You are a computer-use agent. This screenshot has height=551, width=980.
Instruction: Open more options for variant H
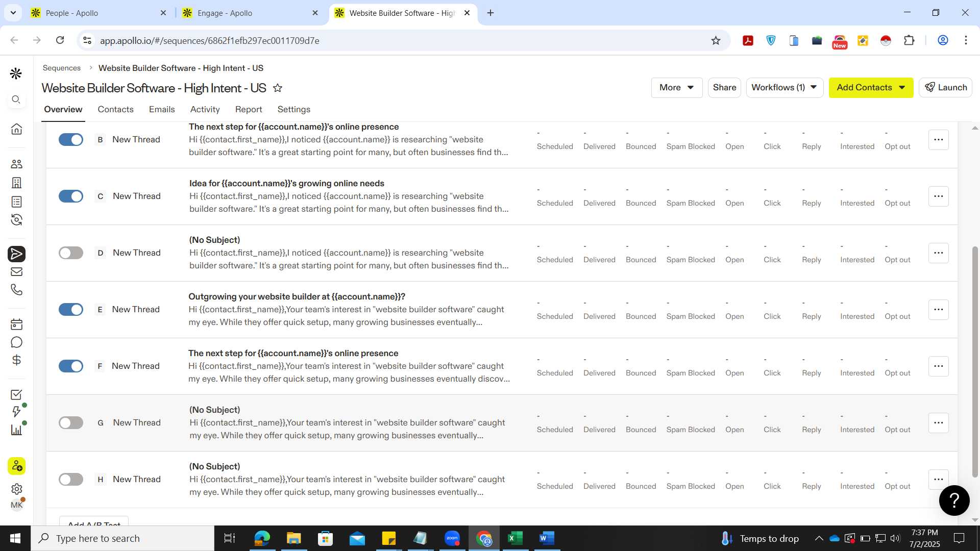pos(938,480)
